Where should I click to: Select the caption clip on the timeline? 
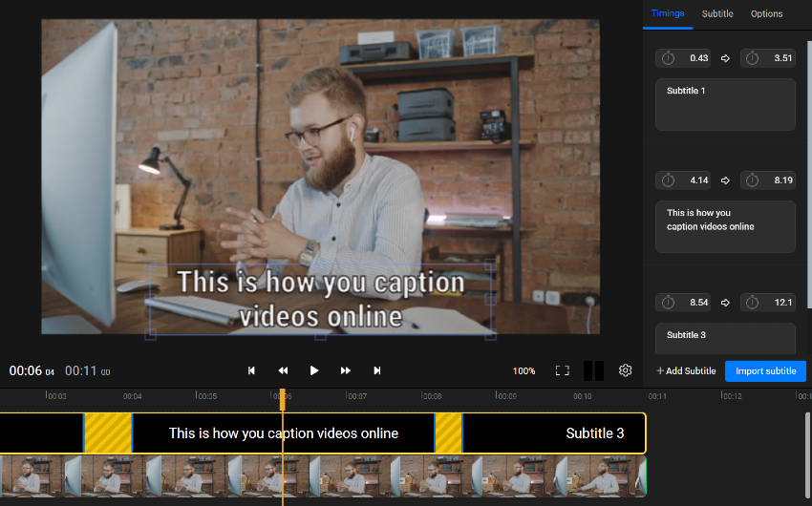(284, 433)
